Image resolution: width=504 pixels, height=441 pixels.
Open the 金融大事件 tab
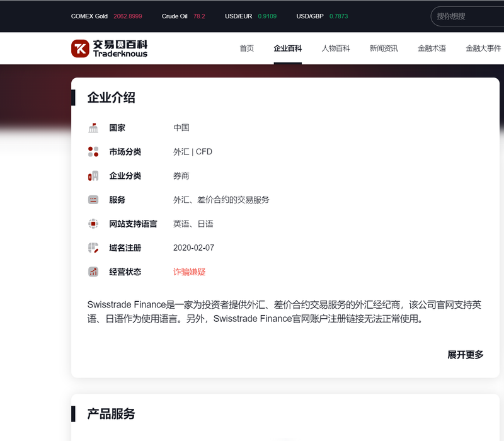483,49
